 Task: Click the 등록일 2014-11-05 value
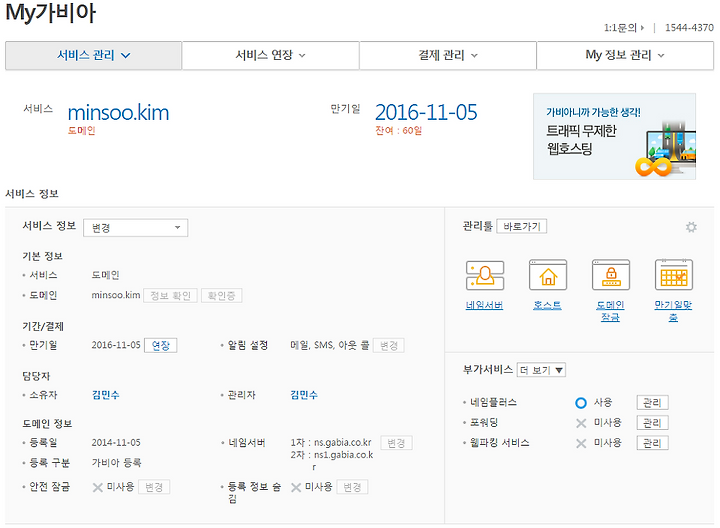tap(116, 443)
